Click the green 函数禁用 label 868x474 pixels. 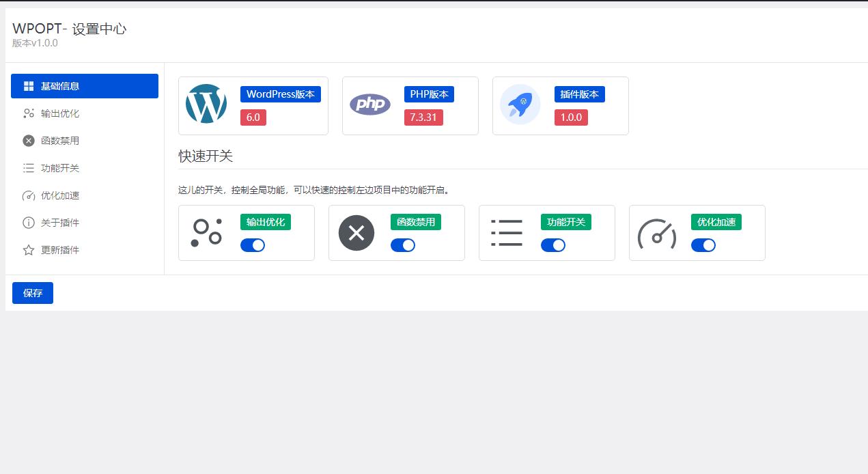point(416,222)
